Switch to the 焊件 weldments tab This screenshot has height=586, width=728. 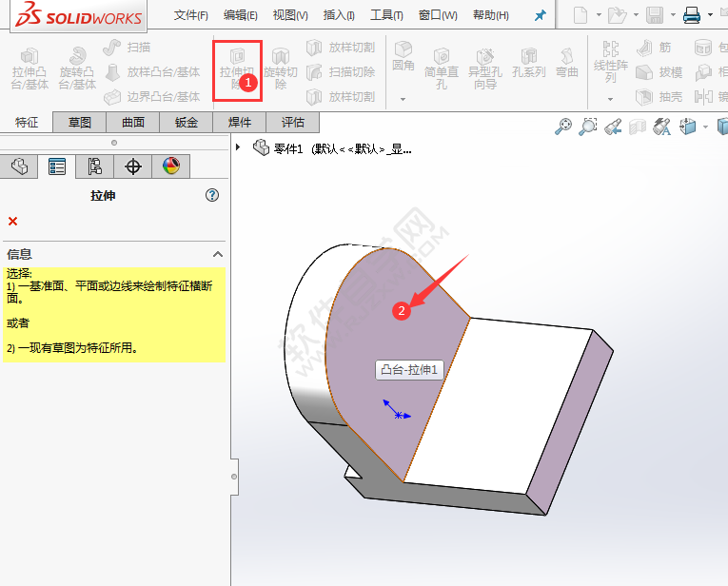[240, 123]
